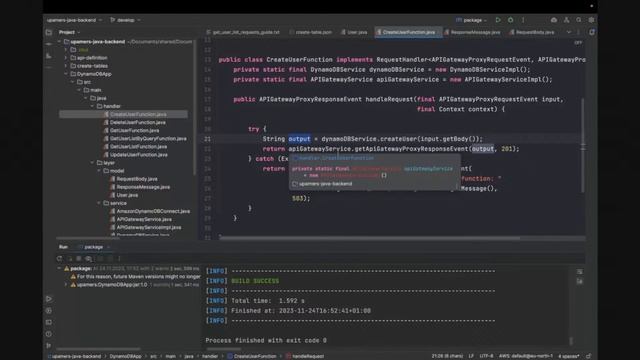
Task: Click CreateUserFunction in the breadcrumb bar
Action: coord(251,356)
